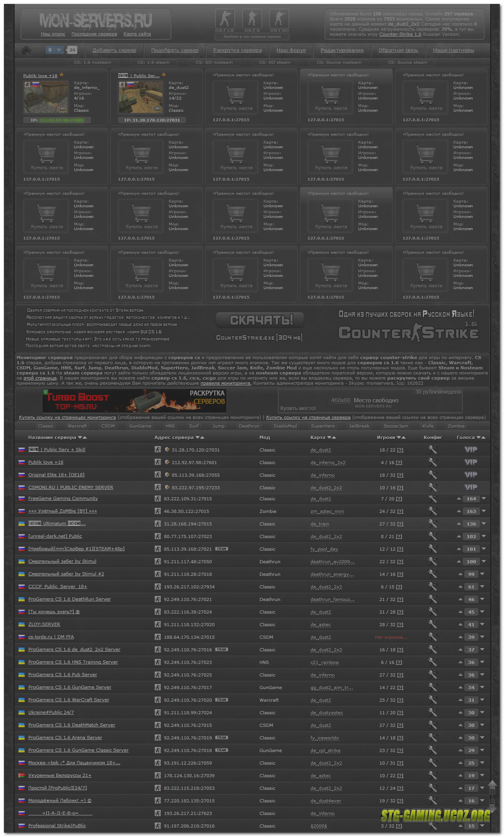Vote up ZLOY:SERVER with 41 votes
Screen dimensions: 504x837
point(460,624)
